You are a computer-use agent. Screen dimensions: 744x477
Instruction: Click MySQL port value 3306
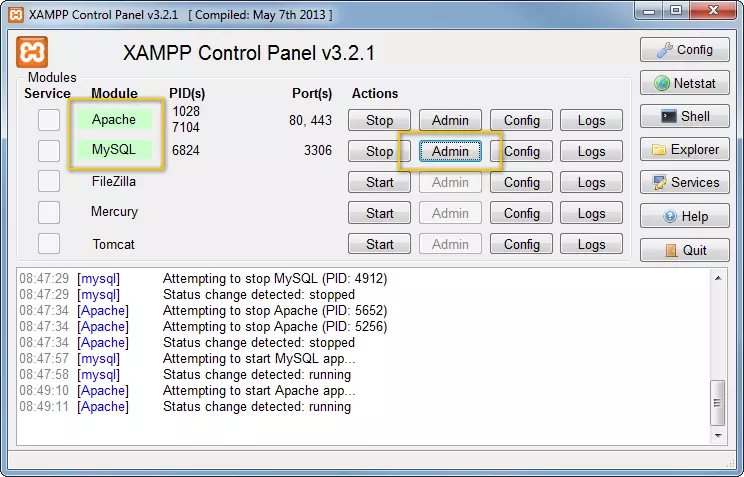pos(318,150)
